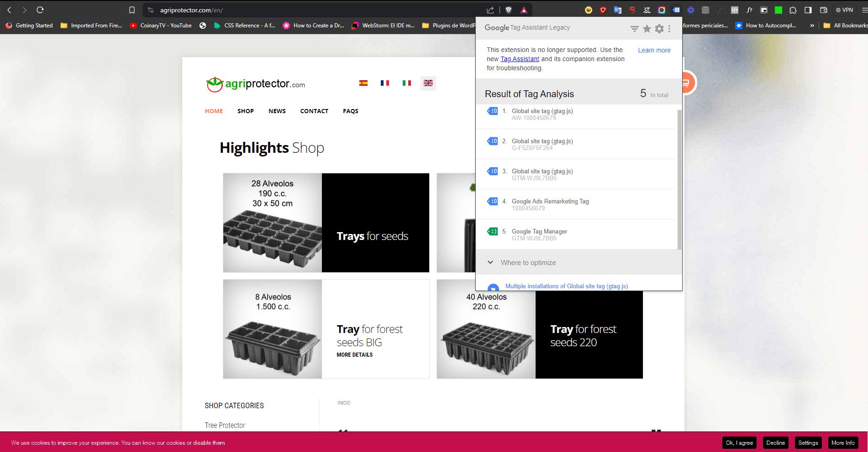This screenshot has width=868, height=452.
Task: Open Brave Rewards triangle icon
Action: (x=524, y=10)
